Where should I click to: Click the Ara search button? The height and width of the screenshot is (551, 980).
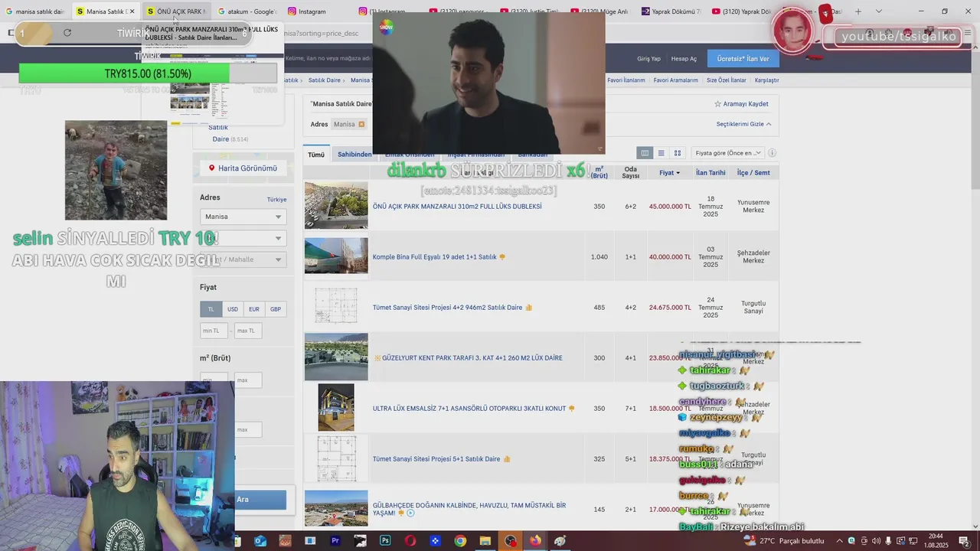coord(243,500)
